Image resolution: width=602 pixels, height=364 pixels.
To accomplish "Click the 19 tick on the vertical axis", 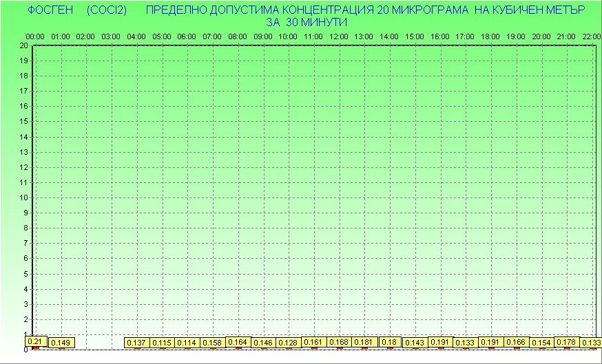I will (x=23, y=61).
